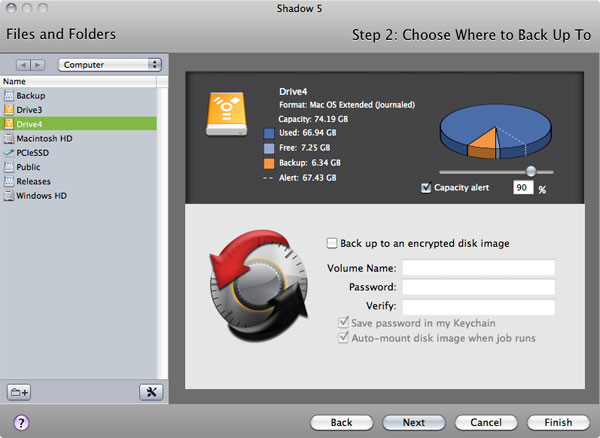Click the Capacity: 74.19 GB text
The width and height of the screenshot is (600, 438).
313,119
